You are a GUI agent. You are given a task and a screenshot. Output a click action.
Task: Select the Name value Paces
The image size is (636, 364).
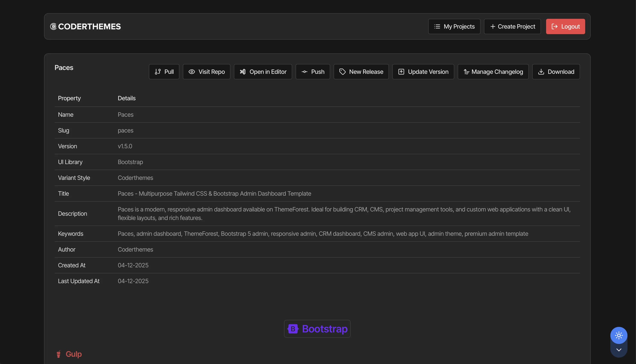pos(125,115)
